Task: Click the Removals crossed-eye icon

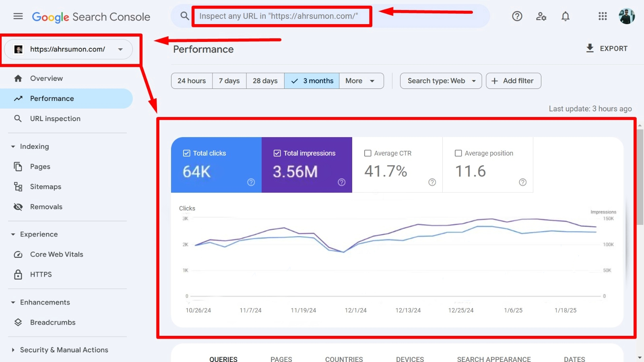Action: pos(18,207)
